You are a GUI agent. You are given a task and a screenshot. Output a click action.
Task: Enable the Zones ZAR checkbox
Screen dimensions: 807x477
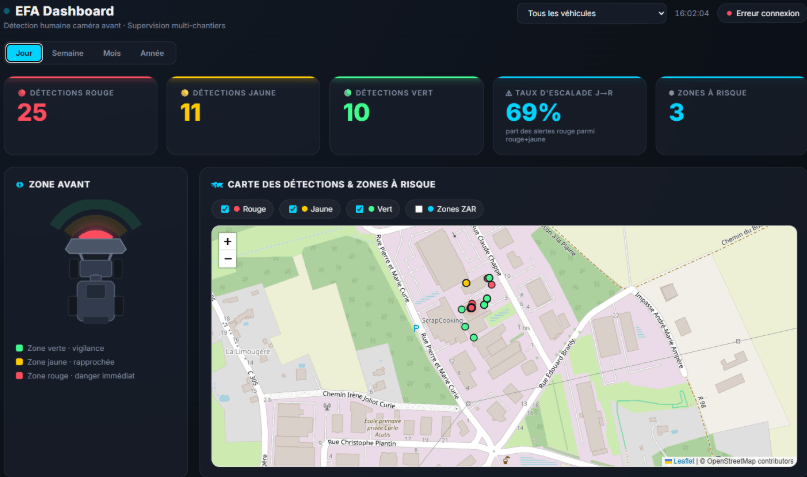pyautogui.click(x=419, y=209)
